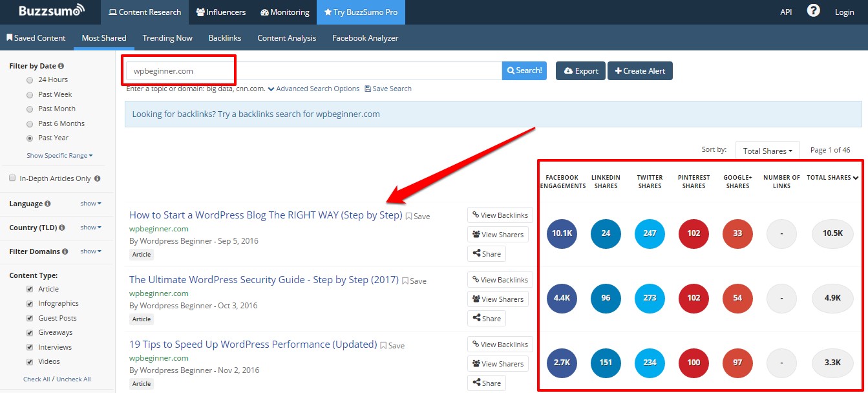Go to the Content Analysis tab

pyautogui.click(x=287, y=38)
